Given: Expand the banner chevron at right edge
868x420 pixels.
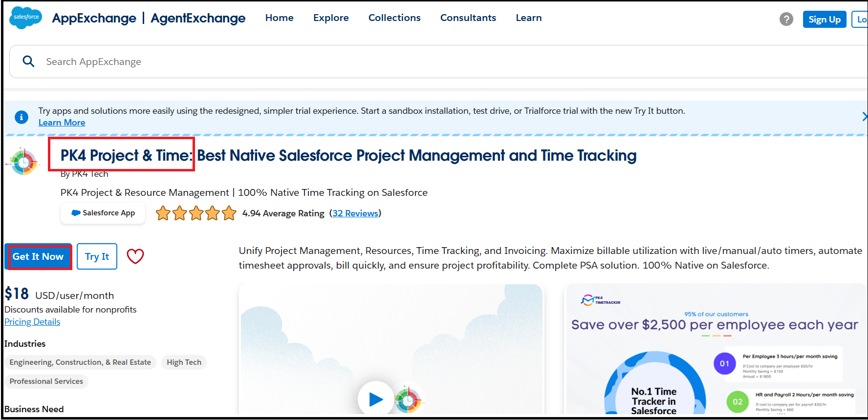Looking at the screenshot, I should tap(864, 116).
